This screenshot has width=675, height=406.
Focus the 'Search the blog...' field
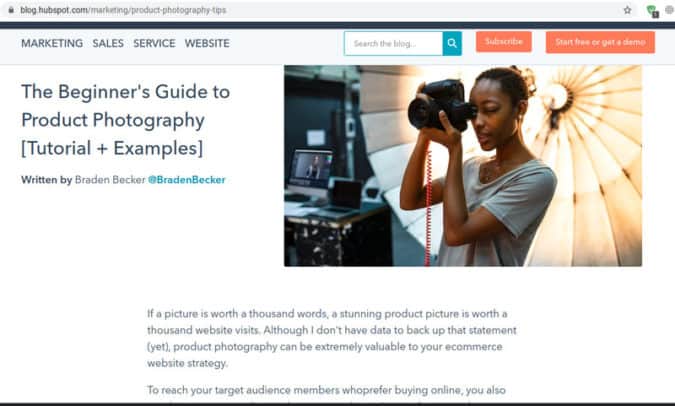393,43
